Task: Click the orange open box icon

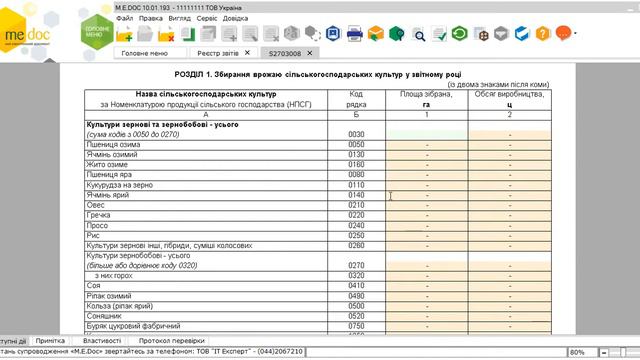Action: (x=376, y=33)
